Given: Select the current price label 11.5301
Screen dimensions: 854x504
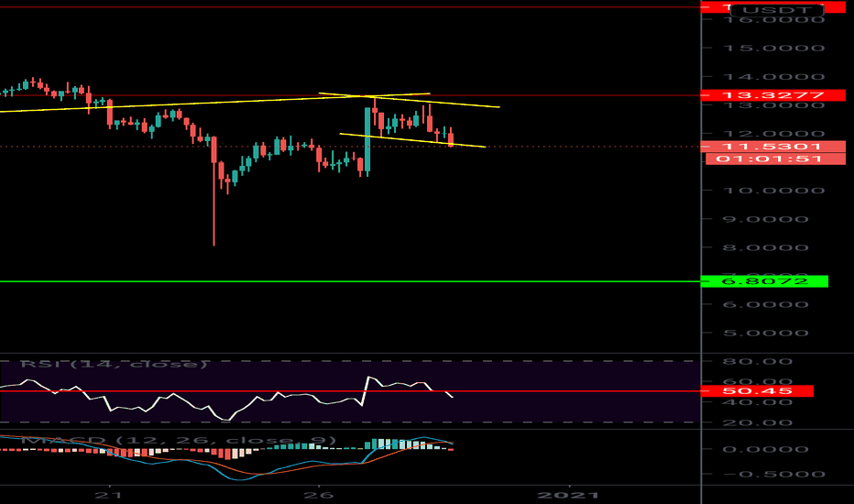Looking at the screenshot, I should [772, 146].
